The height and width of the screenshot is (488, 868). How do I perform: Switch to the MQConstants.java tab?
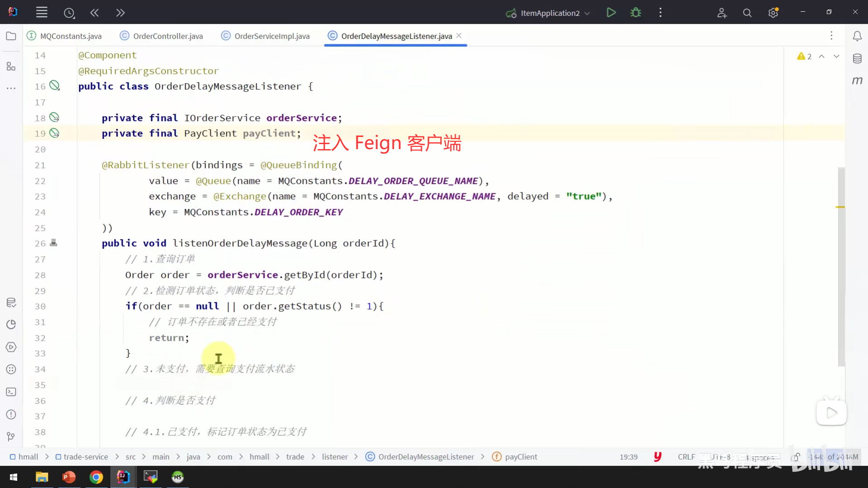(x=71, y=36)
